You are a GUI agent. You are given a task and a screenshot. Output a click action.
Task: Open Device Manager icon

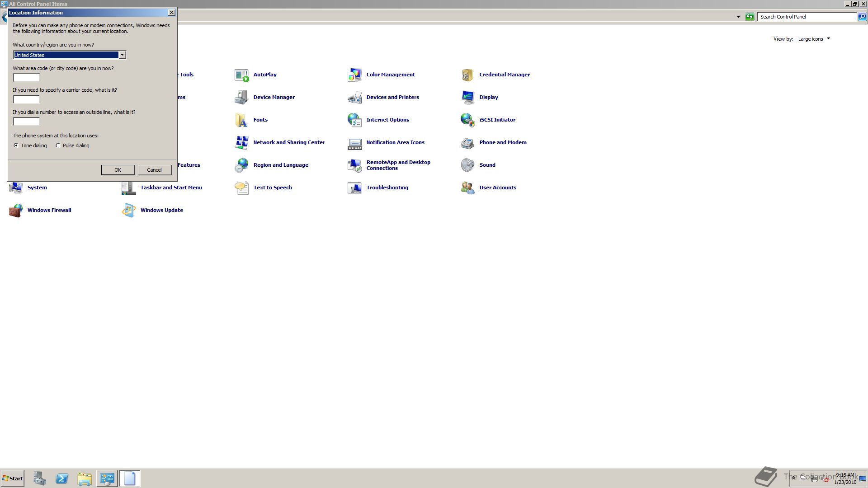click(x=242, y=98)
